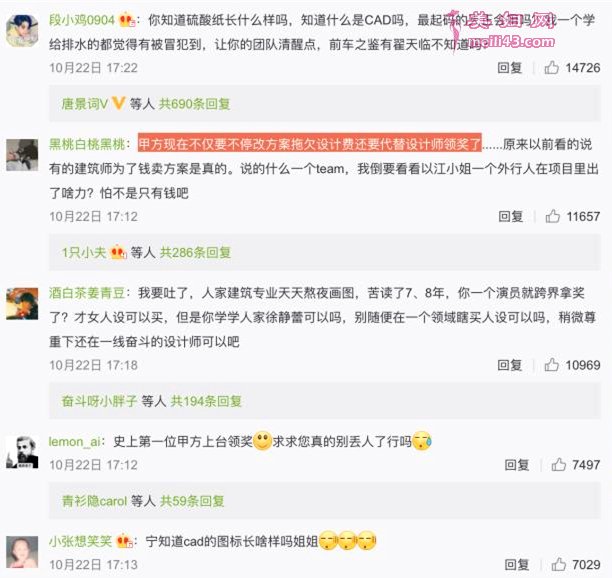Image resolution: width=612 pixels, height=578 pixels.
Task: Click crown badge next to 1只小夫
Action: (x=119, y=252)
